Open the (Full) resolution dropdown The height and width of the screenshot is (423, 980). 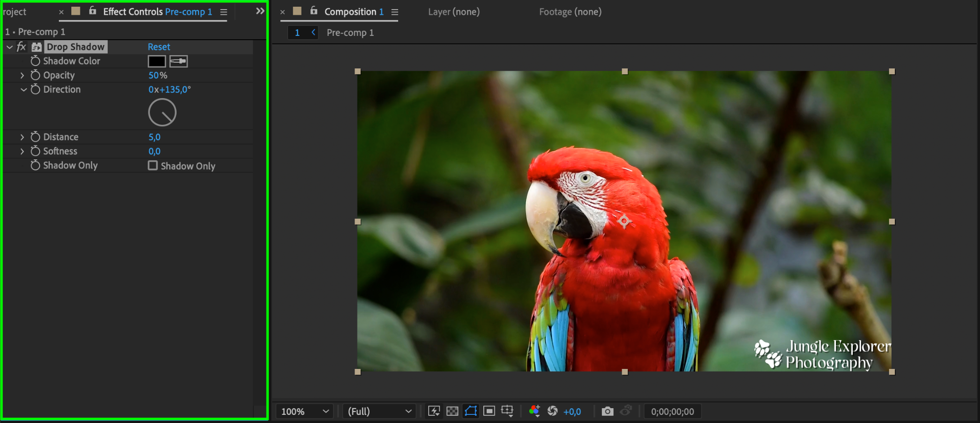click(x=379, y=412)
